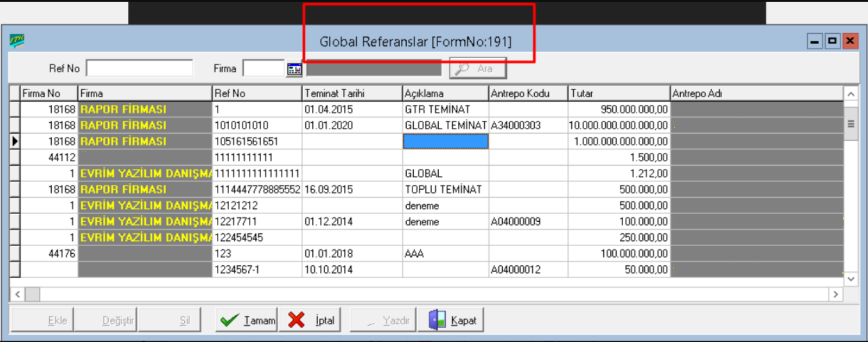This screenshot has width=868, height=342.
Task: Click the firm lookup icon beside Firma field
Action: pos(294,68)
